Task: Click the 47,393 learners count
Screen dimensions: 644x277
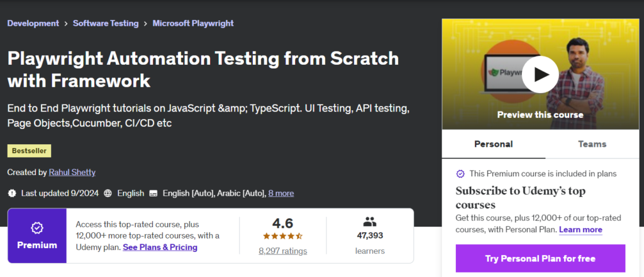Action: [x=370, y=235]
